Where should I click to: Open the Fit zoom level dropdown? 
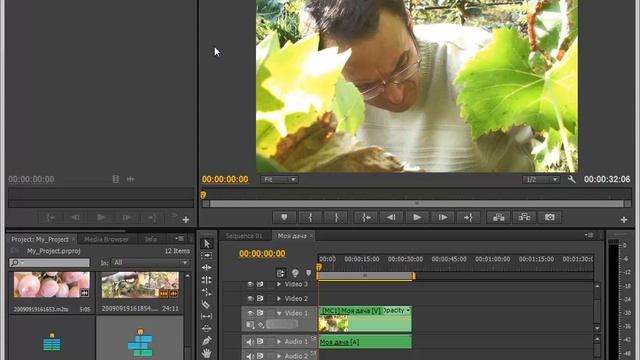280,180
